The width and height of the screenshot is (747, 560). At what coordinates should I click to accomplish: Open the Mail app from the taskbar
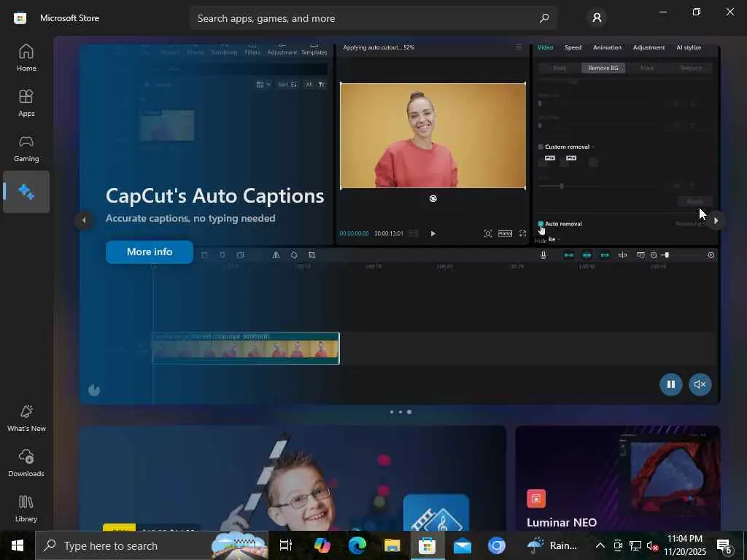coord(462,545)
